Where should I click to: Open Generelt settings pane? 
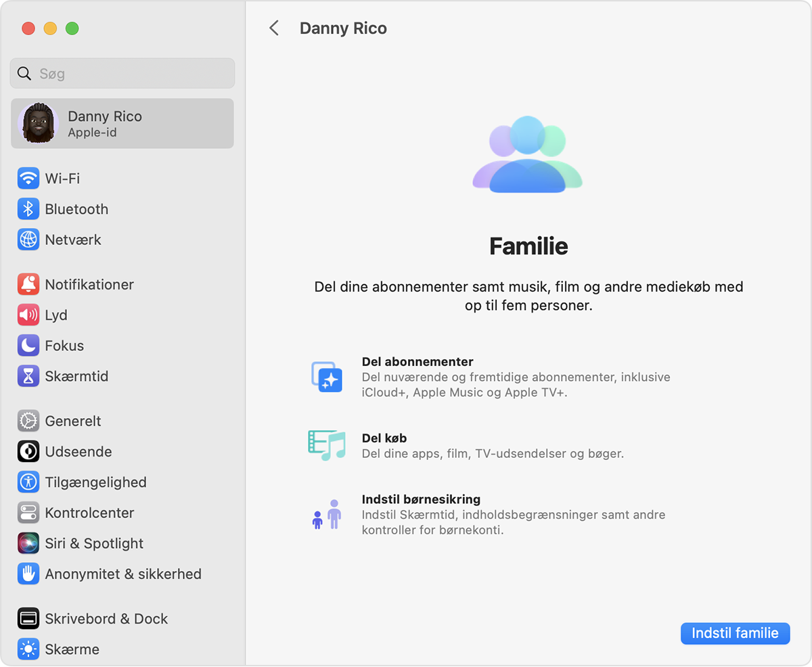pos(73,421)
